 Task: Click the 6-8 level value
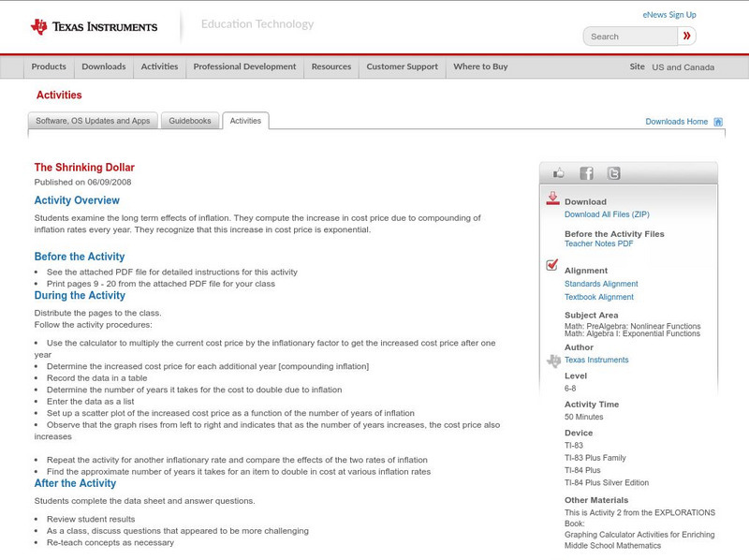pyautogui.click(x=570, y=389)
